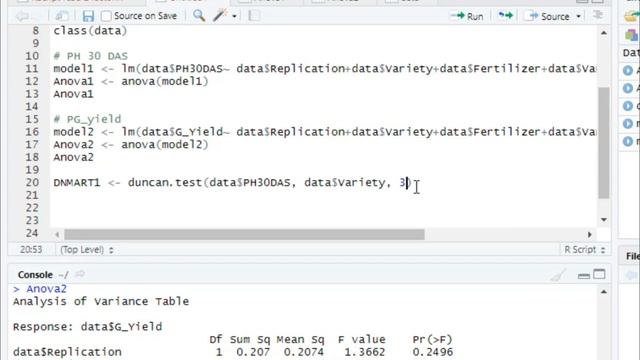Image resolution: width=640 pixels, height=360 pixels.
Task: Click the editor horizontal scrollbar thumb
Action: pyautogui.click(x=244, y=234)
